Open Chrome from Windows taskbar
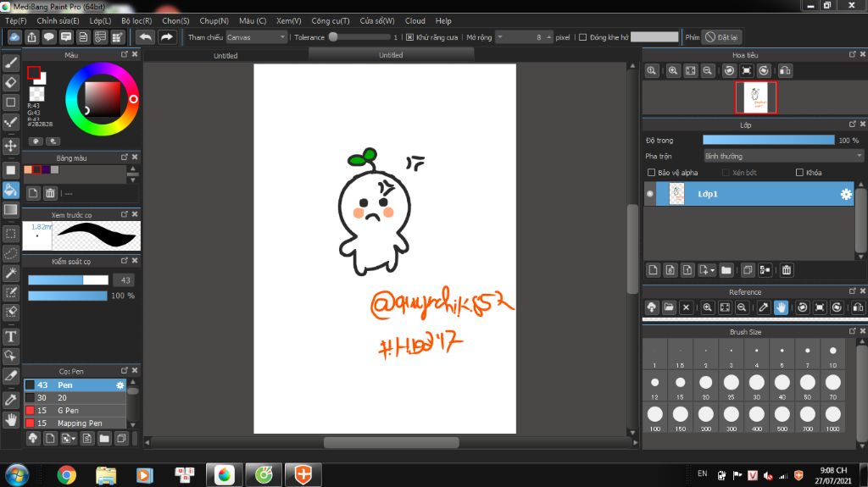 coord(66,475)
